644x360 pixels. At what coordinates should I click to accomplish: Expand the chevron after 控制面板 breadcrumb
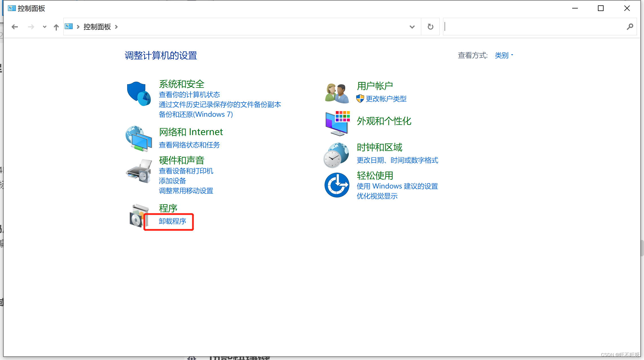tap(116, 27)
